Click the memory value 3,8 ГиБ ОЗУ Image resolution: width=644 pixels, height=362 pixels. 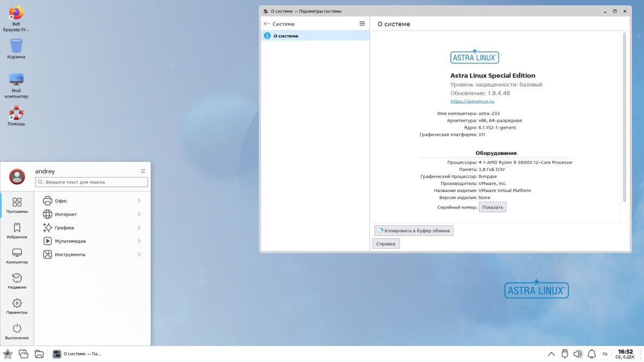click(x=492, y=169)
